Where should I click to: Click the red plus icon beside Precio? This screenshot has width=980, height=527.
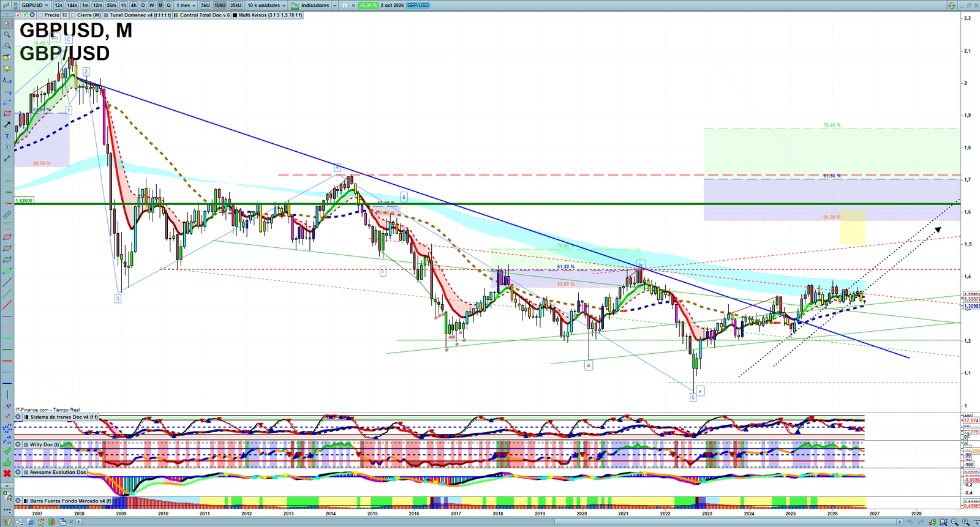(18, 15)
